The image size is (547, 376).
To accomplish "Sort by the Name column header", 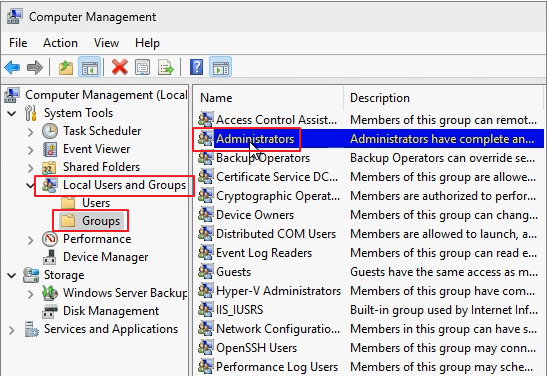I will coord(269,98).
